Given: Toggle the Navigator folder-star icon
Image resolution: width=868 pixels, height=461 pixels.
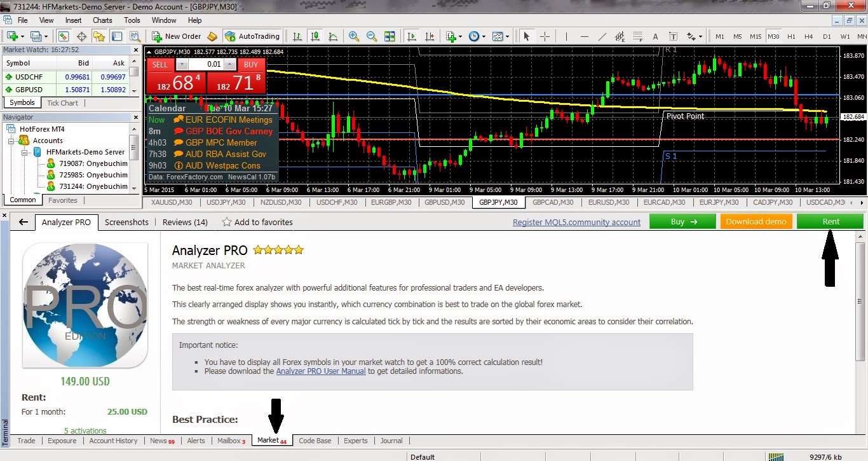Looking at the screenshot, I should click(x=99, y=36).
